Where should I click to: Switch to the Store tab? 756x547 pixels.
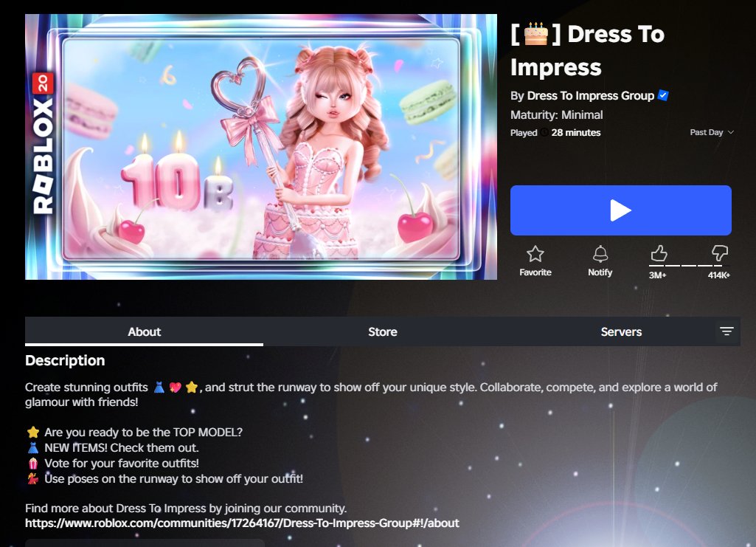click(382, 332)
